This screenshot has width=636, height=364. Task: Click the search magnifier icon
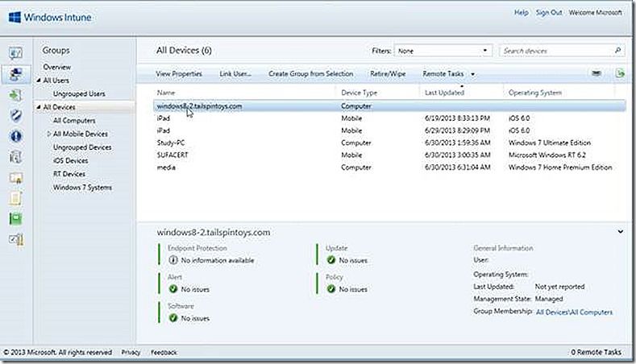click(617, 51)
